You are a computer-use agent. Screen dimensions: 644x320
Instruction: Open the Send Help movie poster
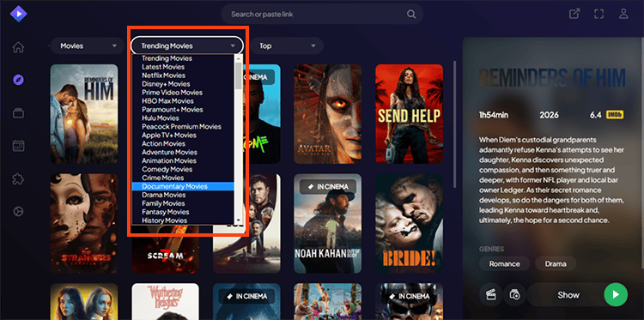pyautogui.click(x=409, y=113)
